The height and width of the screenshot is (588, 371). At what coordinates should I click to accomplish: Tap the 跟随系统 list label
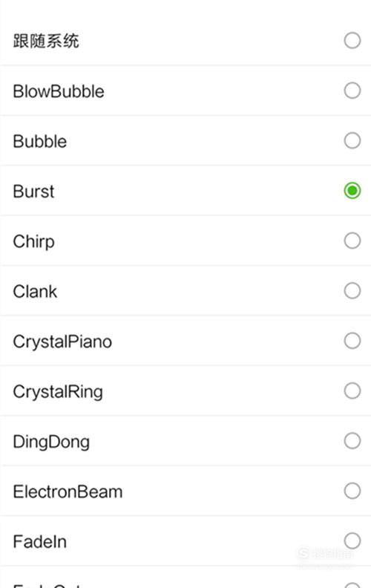pos(46,41)
